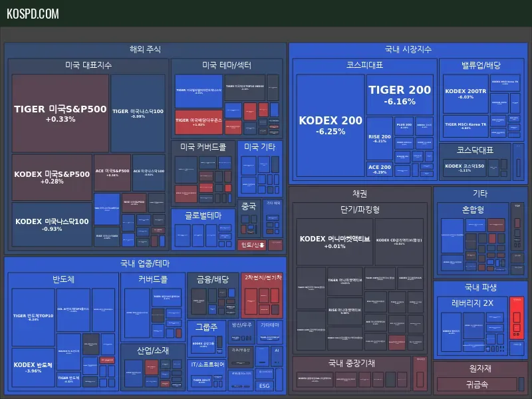Select the 단기/파킹형 group header

point(360,209)
